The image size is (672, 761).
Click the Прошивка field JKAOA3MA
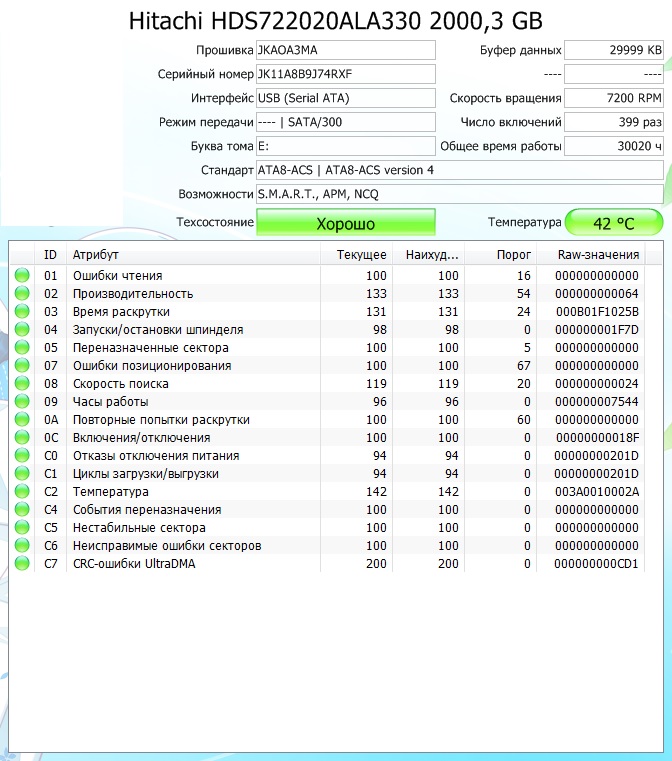point(345,50)
